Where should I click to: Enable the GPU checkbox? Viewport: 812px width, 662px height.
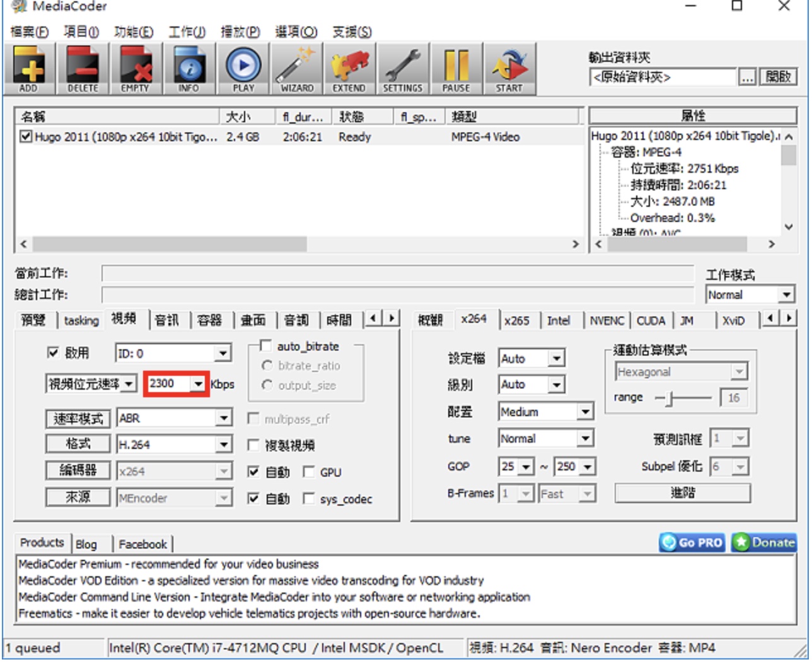click(x=309, y=472)
